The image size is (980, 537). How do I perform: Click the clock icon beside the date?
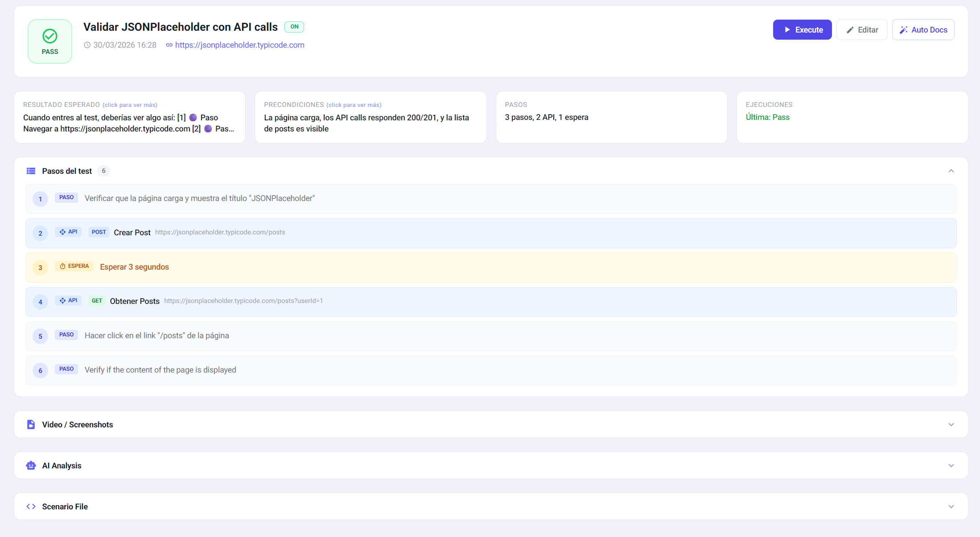[87, 45]
